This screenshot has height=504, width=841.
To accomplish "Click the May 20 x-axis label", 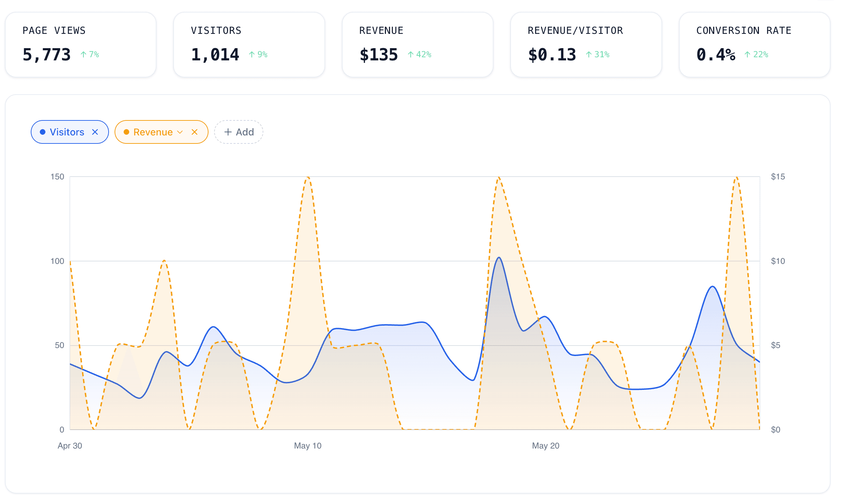I will 546,446.
